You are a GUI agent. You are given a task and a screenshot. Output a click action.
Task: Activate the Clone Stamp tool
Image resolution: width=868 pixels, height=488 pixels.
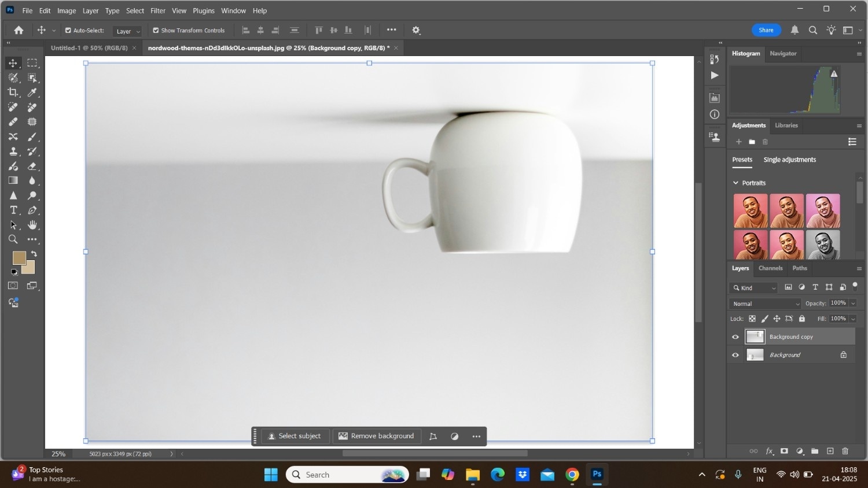coord(13,151)
